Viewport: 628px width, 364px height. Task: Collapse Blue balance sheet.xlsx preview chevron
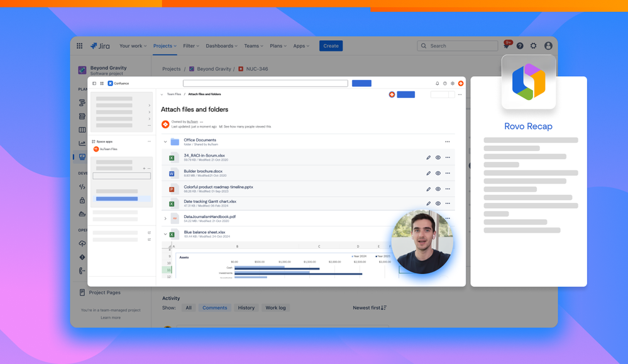click(165, 234)
